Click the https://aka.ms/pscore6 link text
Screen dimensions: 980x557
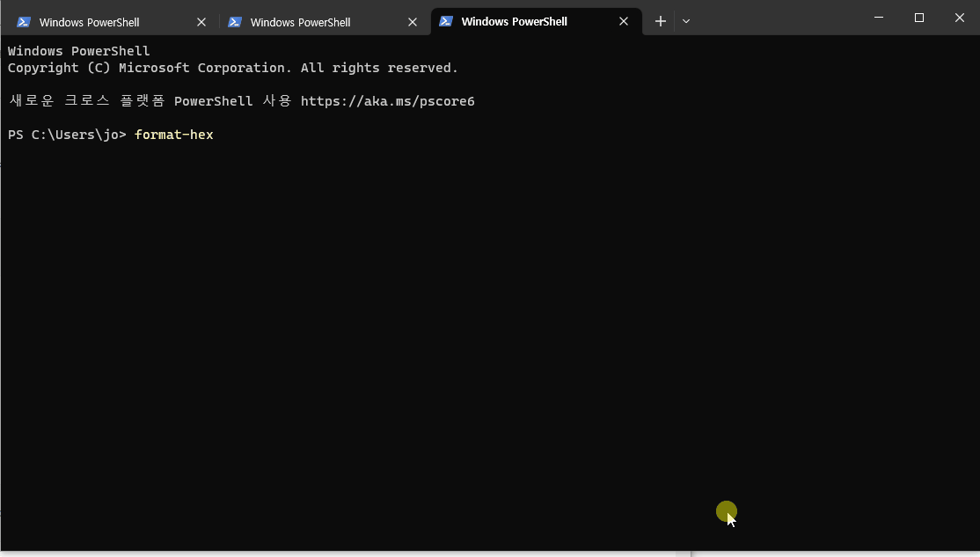click(387, 101)
